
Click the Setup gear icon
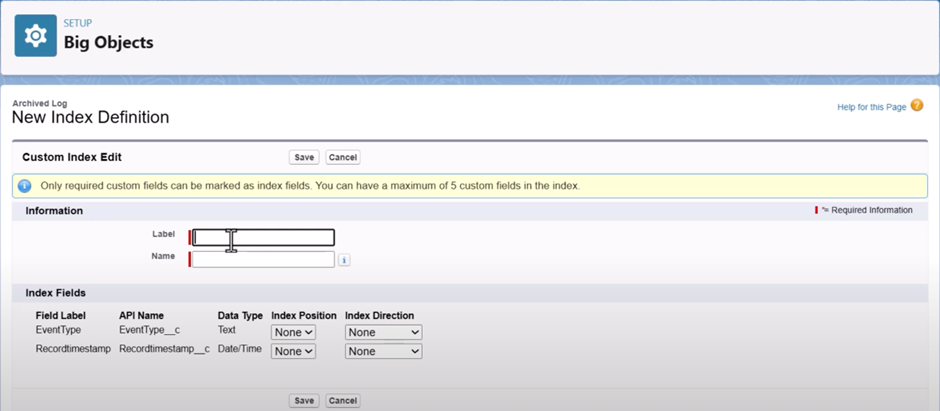click(35, 36)
